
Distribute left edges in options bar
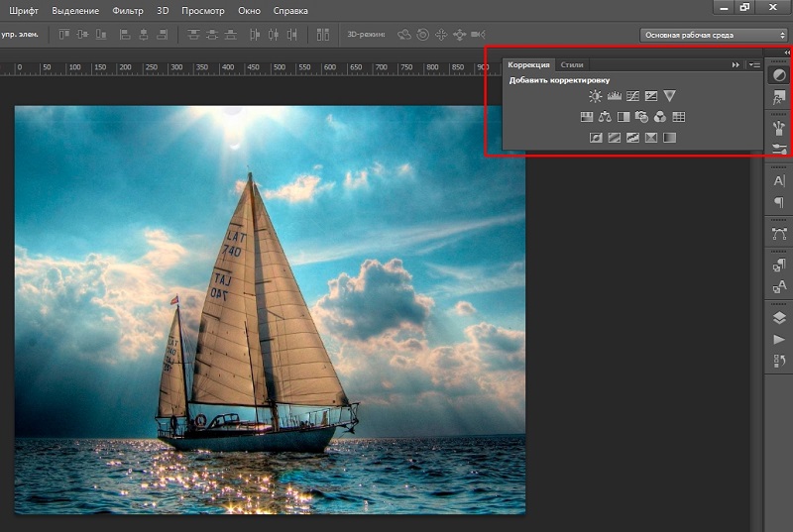(x=255, y=35)
